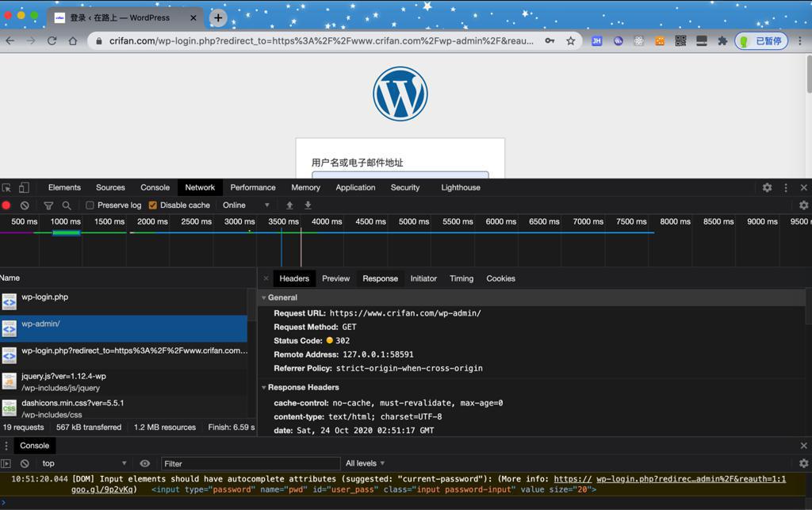Open network search with magnifier icon
This screenshot has height=510, width=812.
(67, 205)
